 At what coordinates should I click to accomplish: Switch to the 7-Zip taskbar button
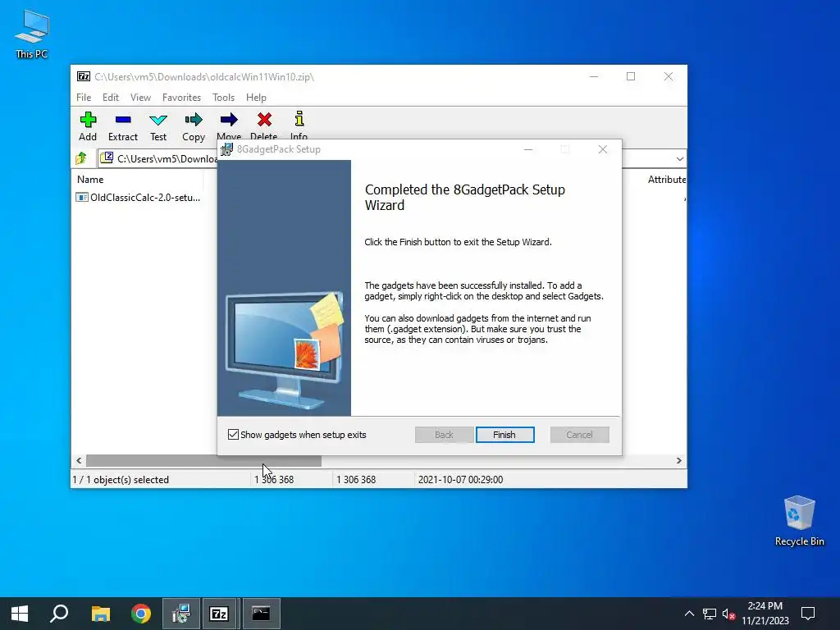(x=218, y=614)
